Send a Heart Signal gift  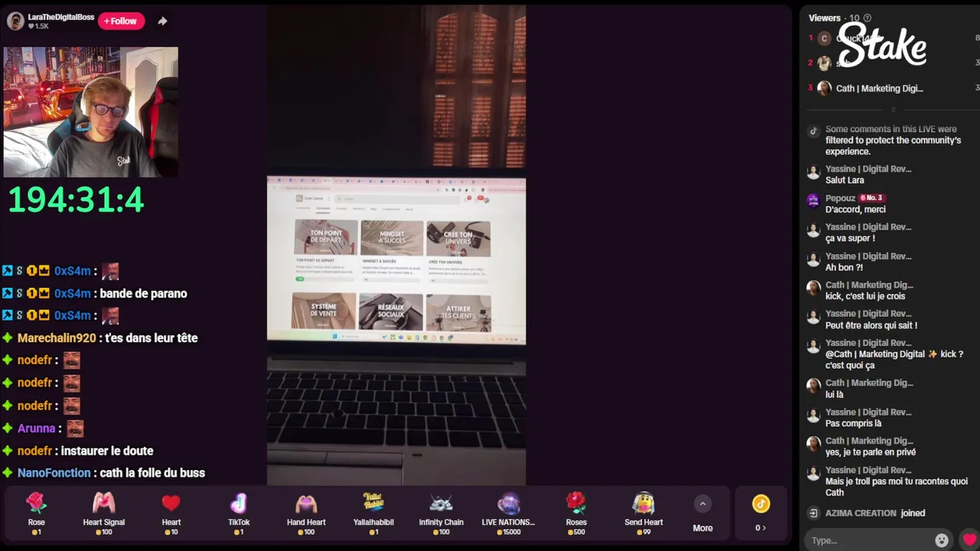[x=104, y=514]
